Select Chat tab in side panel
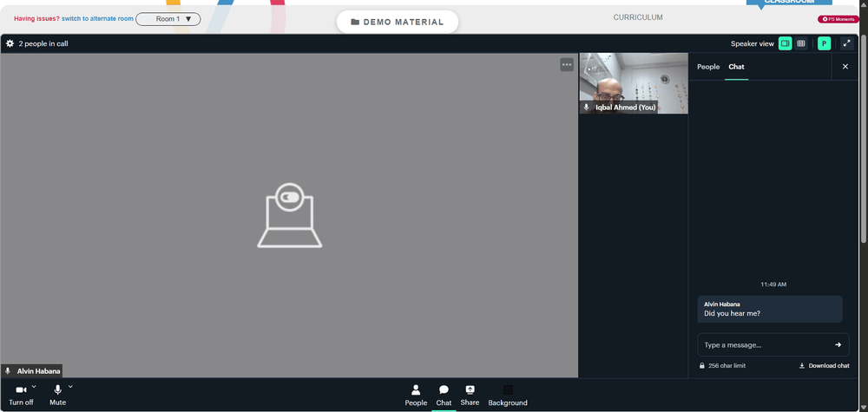Image resolution: width=868 pixels, height=412 pixels. tap(736, 67)
